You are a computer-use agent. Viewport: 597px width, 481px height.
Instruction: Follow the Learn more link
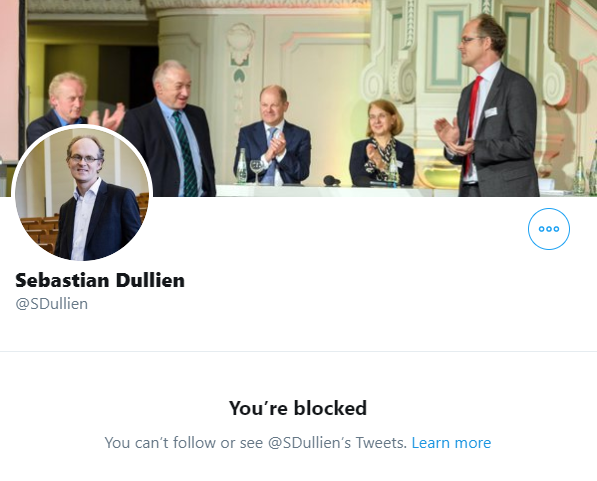point(451,443)
